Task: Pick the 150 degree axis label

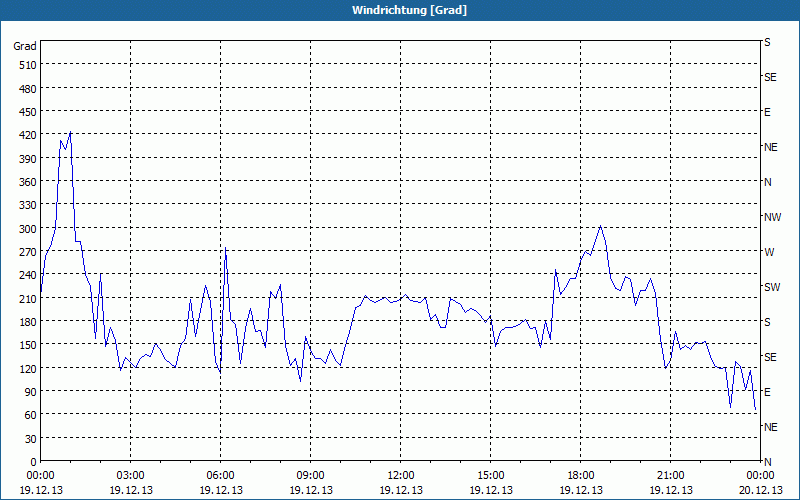Action: [x=28, y=345]
